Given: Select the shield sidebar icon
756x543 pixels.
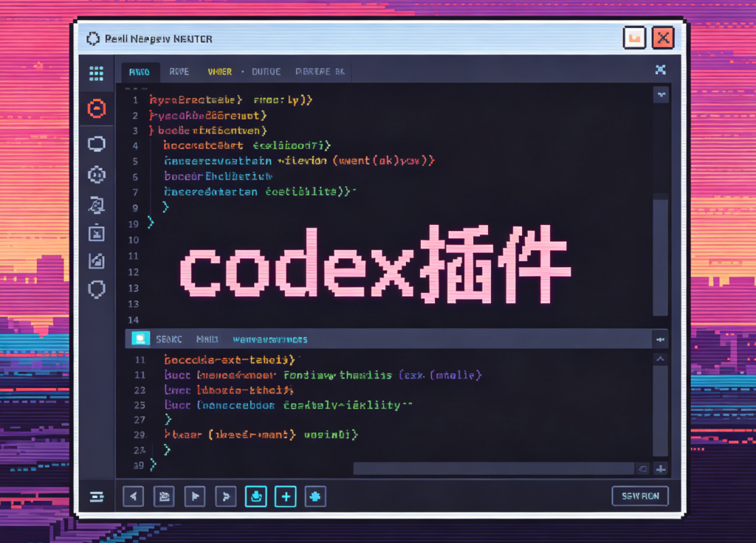Looking at the screenshot, I should 97,289.
